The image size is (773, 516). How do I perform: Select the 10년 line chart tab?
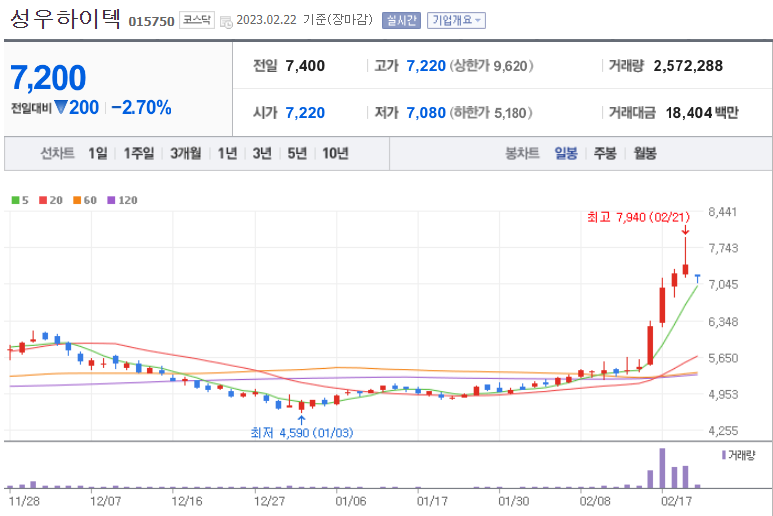tap(336, 153)
